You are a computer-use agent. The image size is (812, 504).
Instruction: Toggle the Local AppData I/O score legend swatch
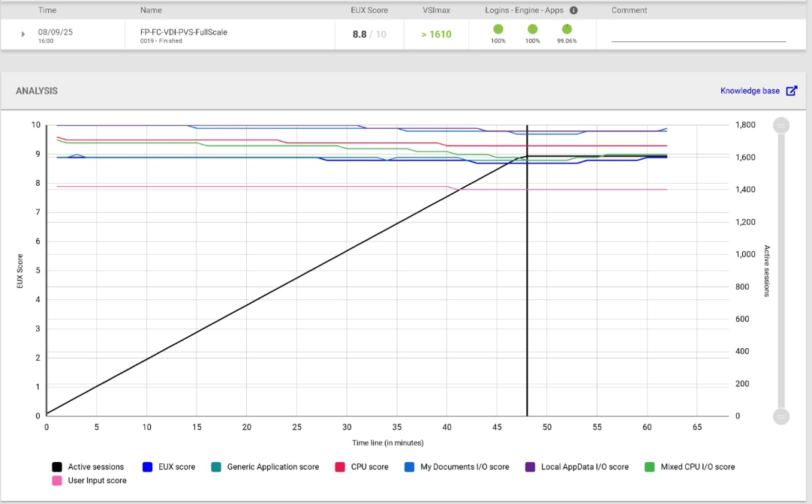click(x=531, y=466)
